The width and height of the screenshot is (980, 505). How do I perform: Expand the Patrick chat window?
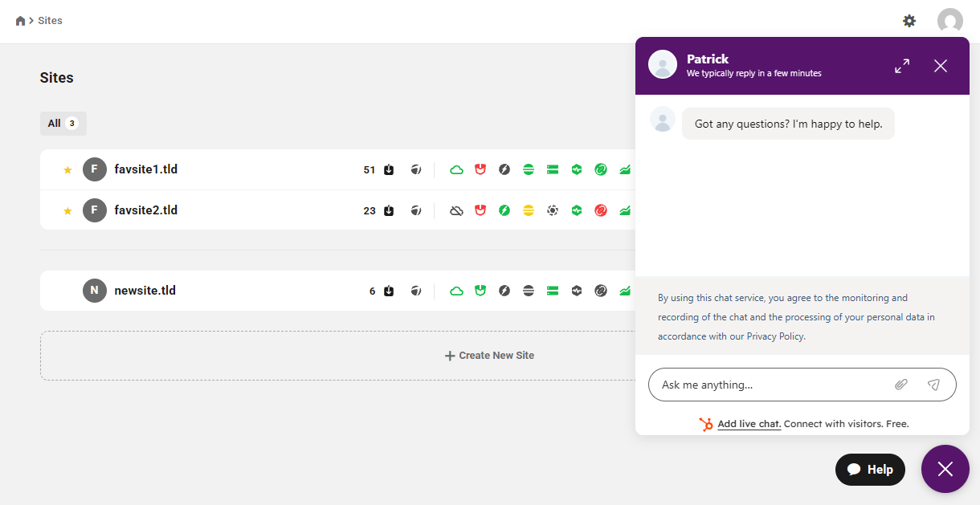(902, 66)
